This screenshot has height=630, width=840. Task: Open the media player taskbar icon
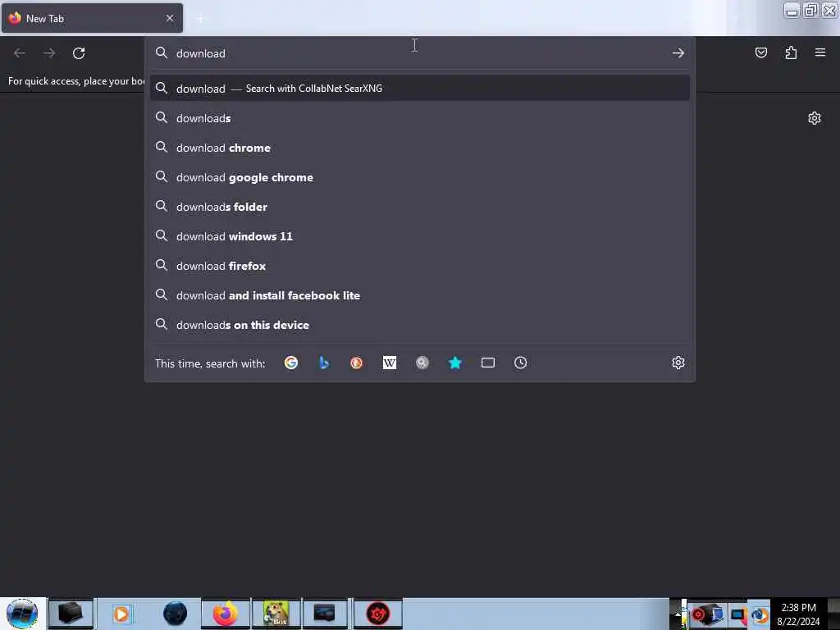coord(121,614)
